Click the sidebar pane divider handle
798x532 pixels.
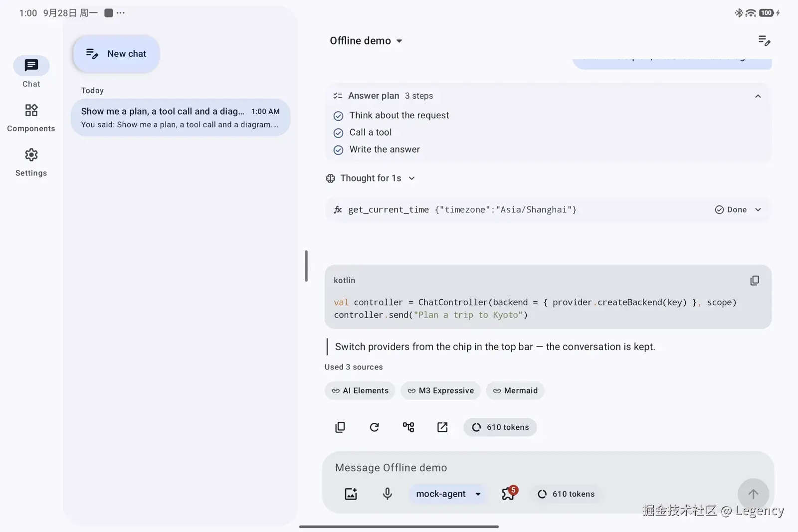coord(306,266)
